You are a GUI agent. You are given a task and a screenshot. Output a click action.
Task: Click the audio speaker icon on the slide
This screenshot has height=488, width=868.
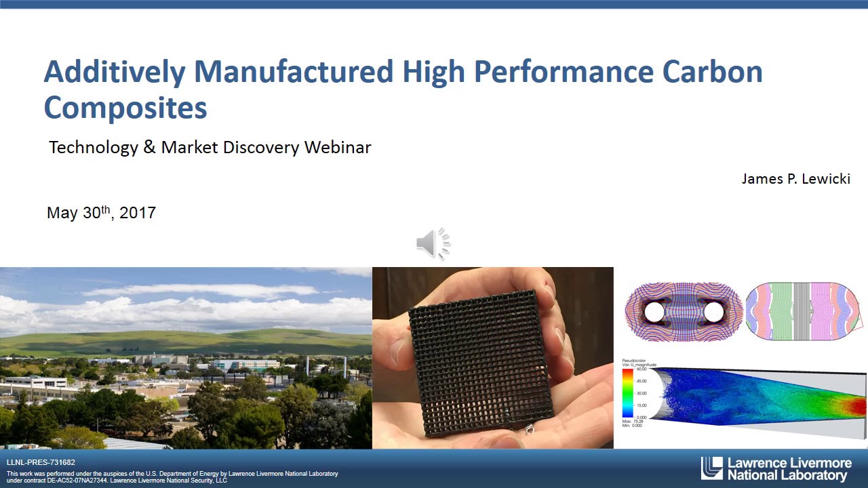[433, 244]
